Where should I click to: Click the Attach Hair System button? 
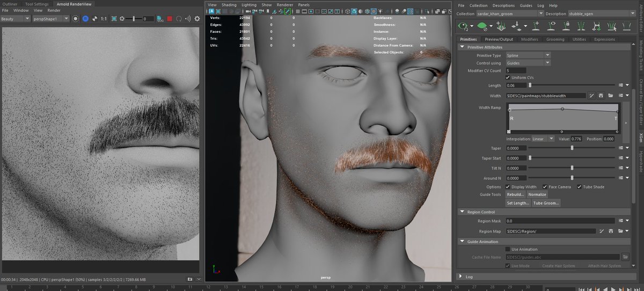click(605, 266)
